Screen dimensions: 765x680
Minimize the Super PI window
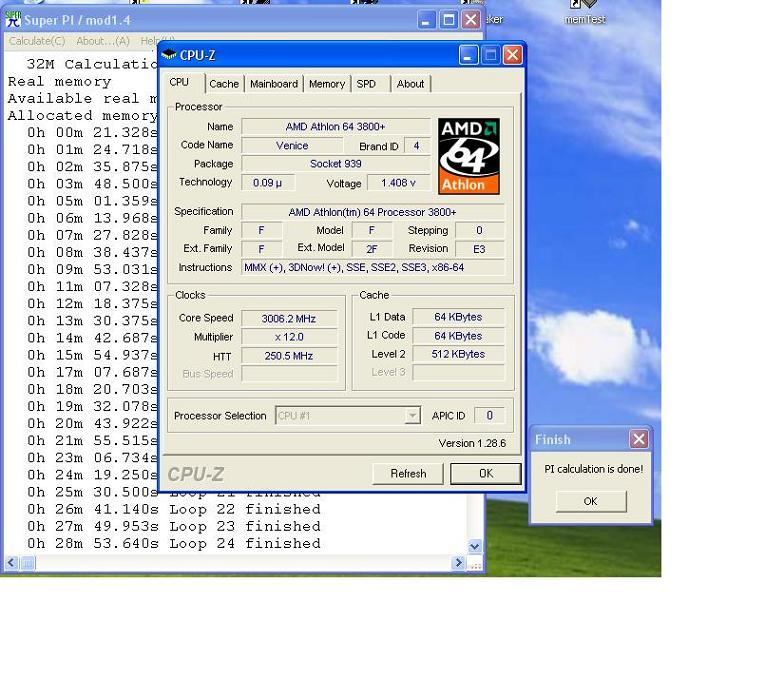426,20
